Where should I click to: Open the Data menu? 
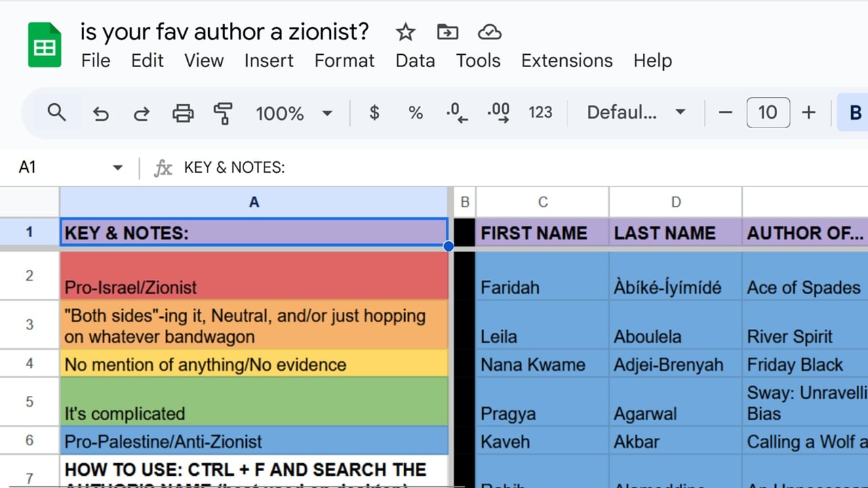(415, 60)
